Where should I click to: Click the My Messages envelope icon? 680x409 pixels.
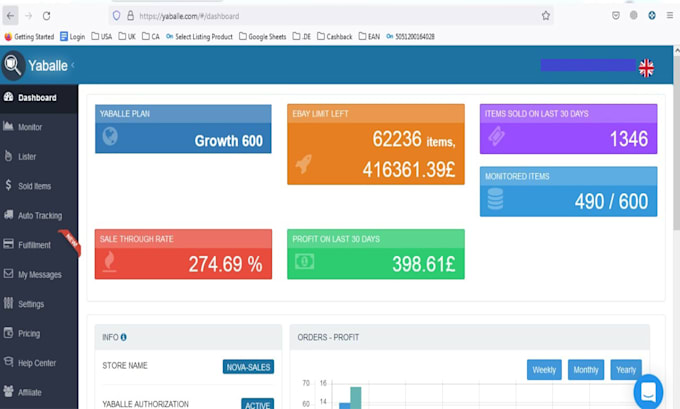click(x=8, y=274)
